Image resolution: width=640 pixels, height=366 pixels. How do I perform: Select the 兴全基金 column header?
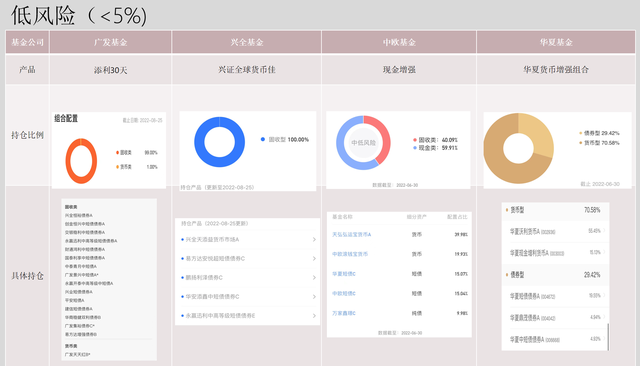[247, 42]
